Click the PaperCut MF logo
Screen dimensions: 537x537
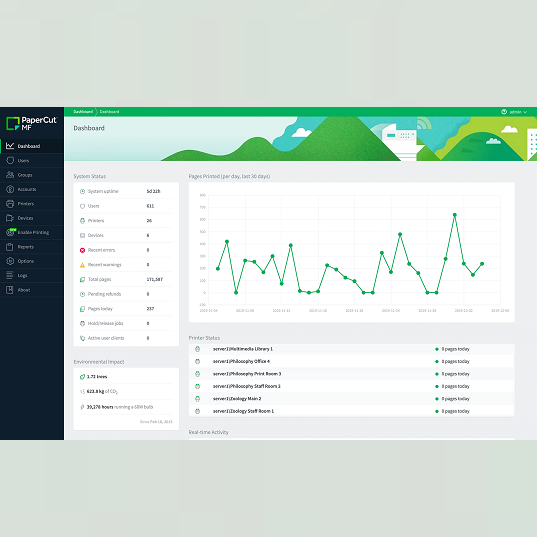[32, 123]
